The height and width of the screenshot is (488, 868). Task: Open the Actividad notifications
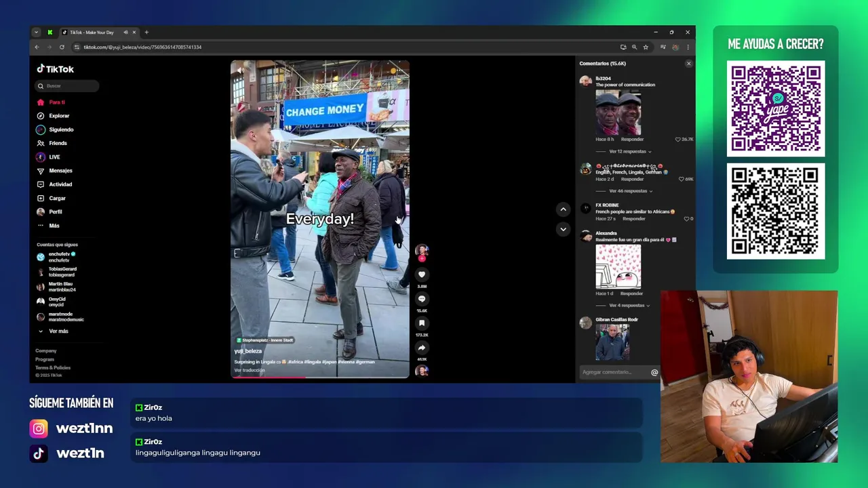(54, 184)
